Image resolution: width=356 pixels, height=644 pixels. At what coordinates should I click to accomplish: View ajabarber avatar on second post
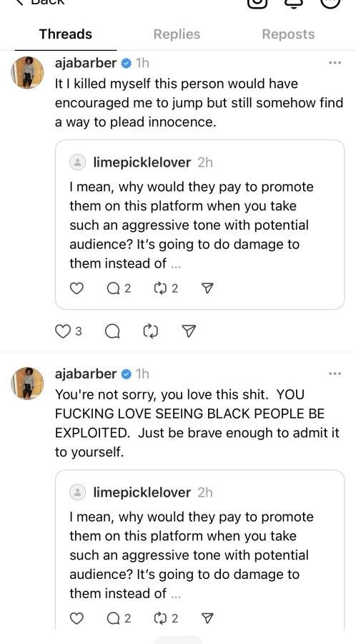(27, 384)
